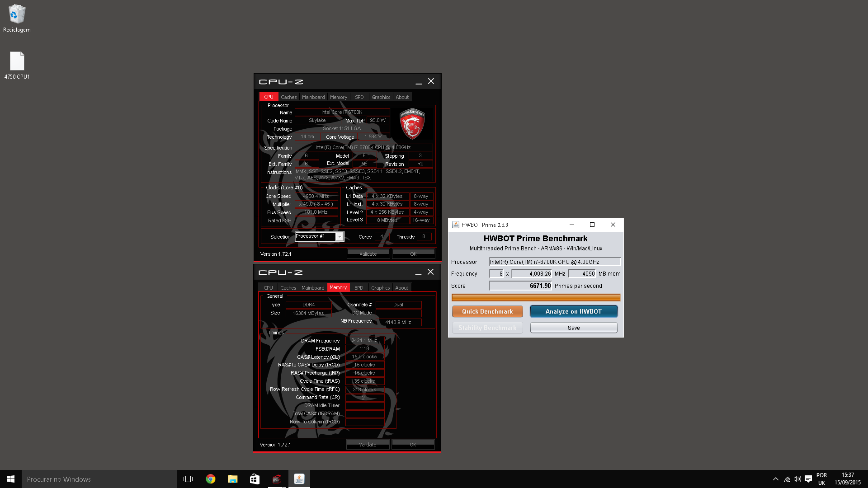This screenshot has height=488, width=868.
Task: Open Caches tab in bottom CPU-Z window
Action: pos(288,288)
